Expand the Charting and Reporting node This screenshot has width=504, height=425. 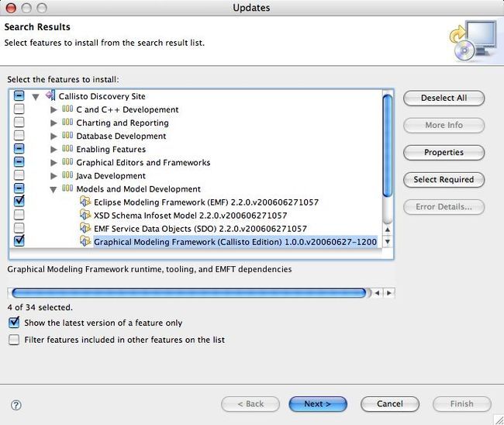[x=54, y=123]
